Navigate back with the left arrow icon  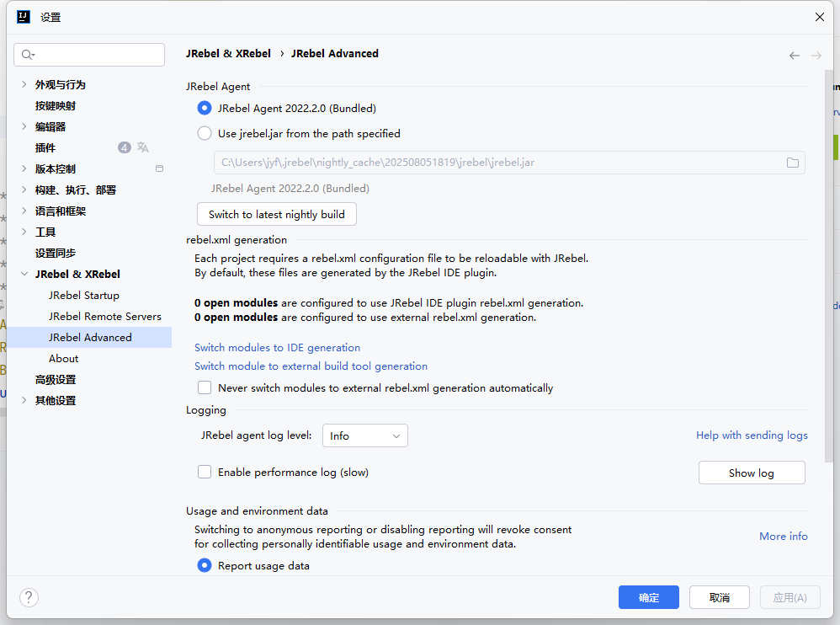(794, 56)
